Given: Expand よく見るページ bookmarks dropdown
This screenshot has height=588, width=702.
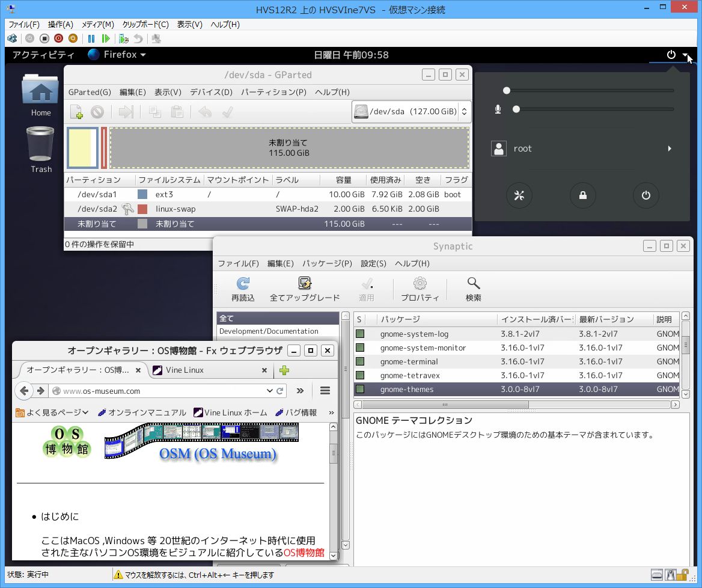Looking at the screenshot, I should (x=52, y=412).
